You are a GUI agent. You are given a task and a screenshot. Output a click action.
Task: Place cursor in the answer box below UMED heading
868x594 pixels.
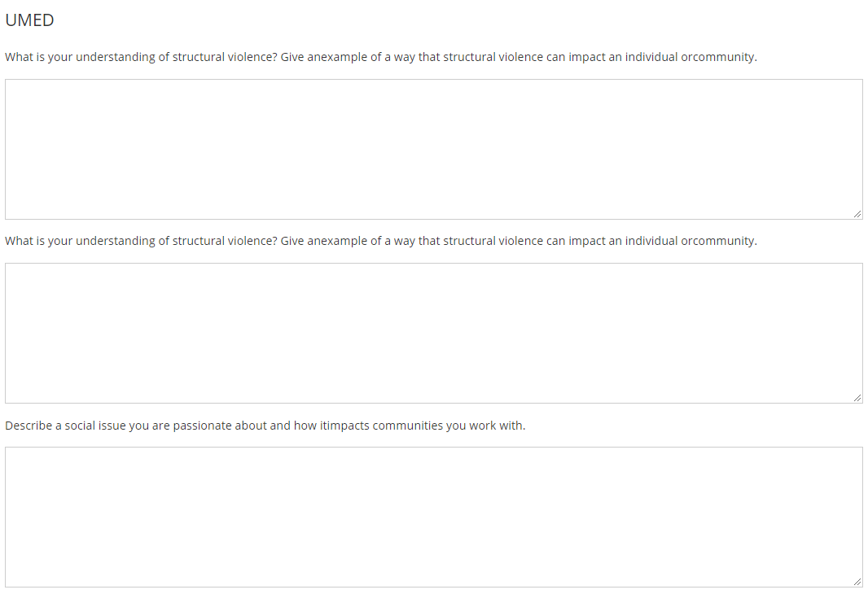(434, 150)
